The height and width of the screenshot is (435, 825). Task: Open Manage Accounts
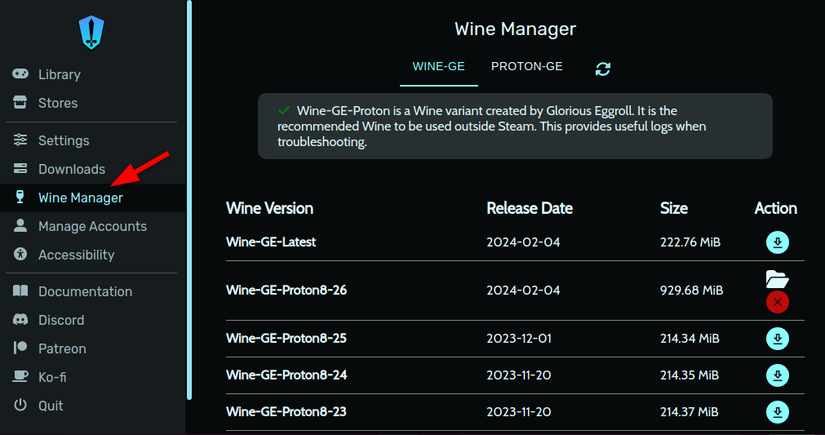93,226
